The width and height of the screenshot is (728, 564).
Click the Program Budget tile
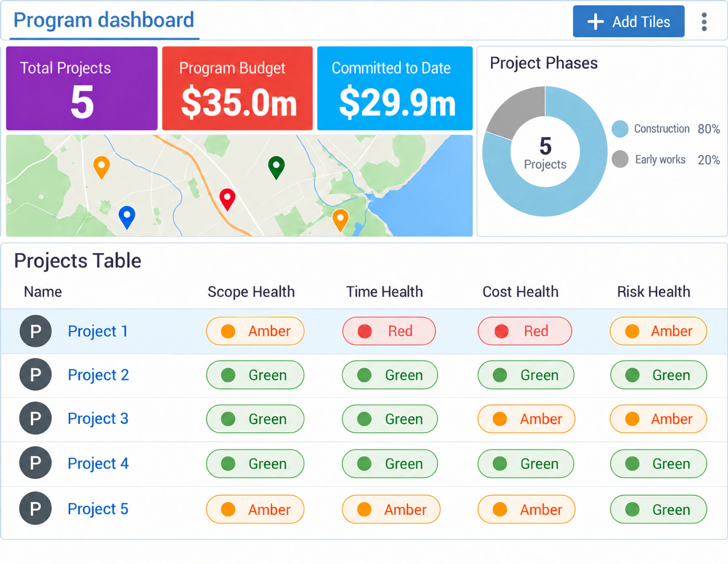coord(238,88)
